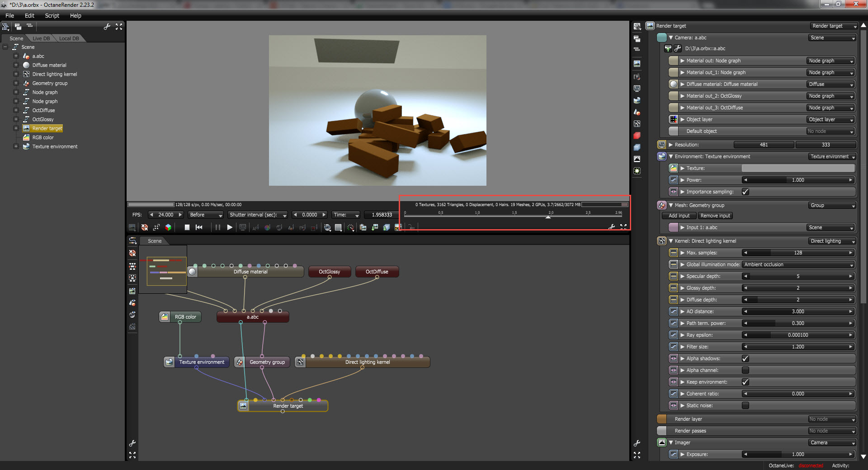The image size is (868, 470).
Task: Enable the Alpha channel checkbox
Action: coord(745,370)
